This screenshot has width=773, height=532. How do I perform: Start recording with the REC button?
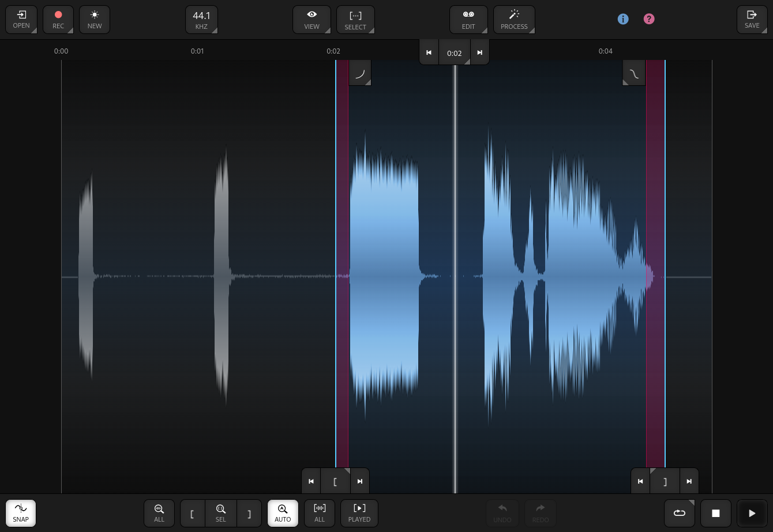(58, 20)
